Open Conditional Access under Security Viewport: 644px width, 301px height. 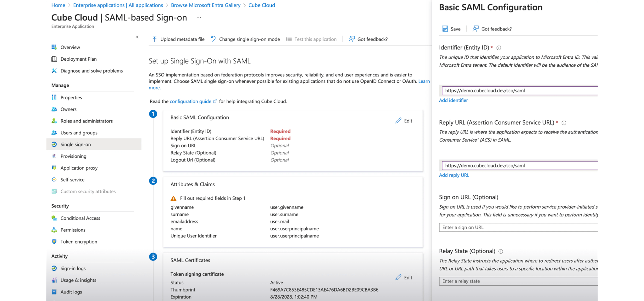[x=80, y=218]
